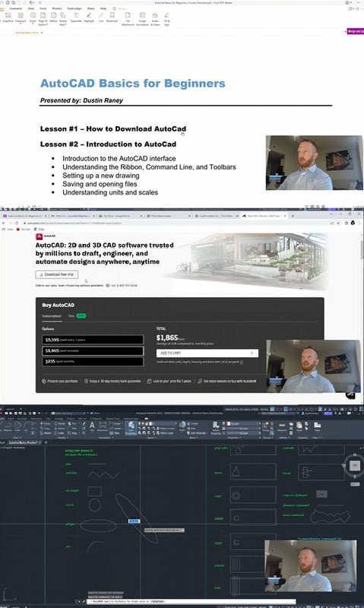Select the AutoCad Basics PDF document tab
364x608 pixels.
pyautogui.click(x=27, y=33)
